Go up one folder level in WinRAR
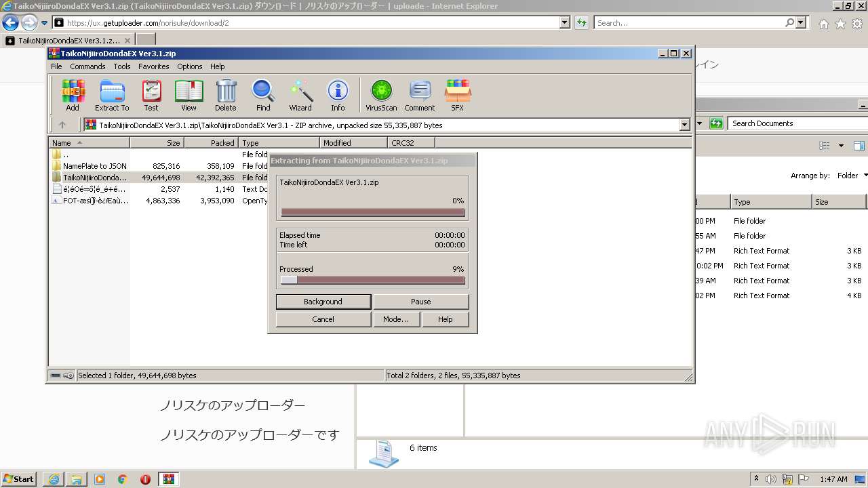 click(x=62, y=125)
